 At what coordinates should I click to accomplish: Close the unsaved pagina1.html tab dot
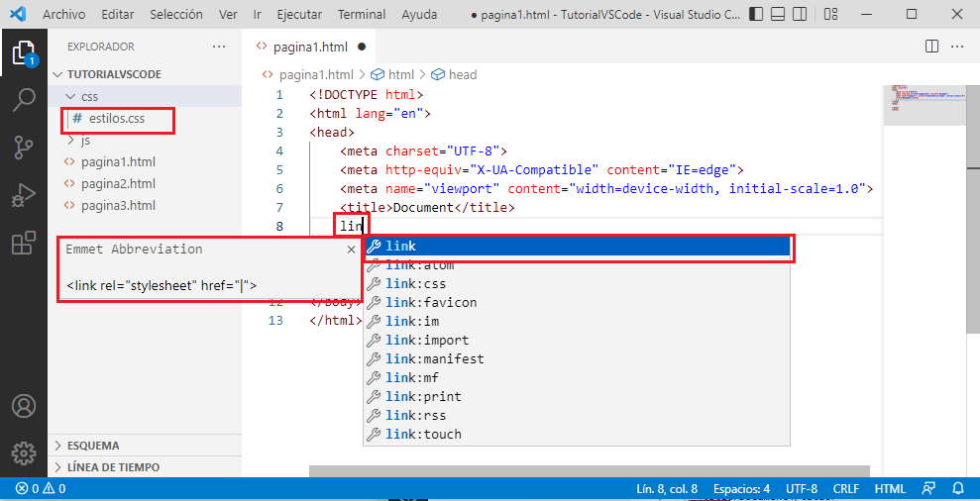362,47
